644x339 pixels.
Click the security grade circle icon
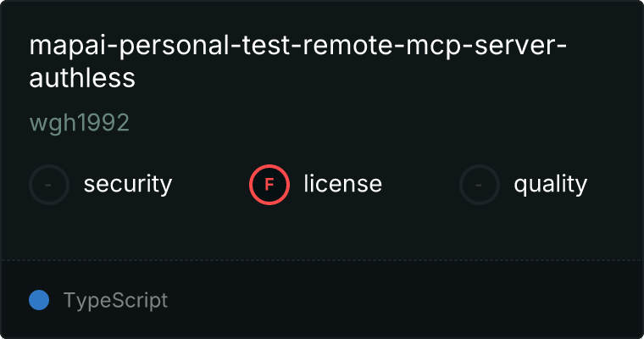49,184
